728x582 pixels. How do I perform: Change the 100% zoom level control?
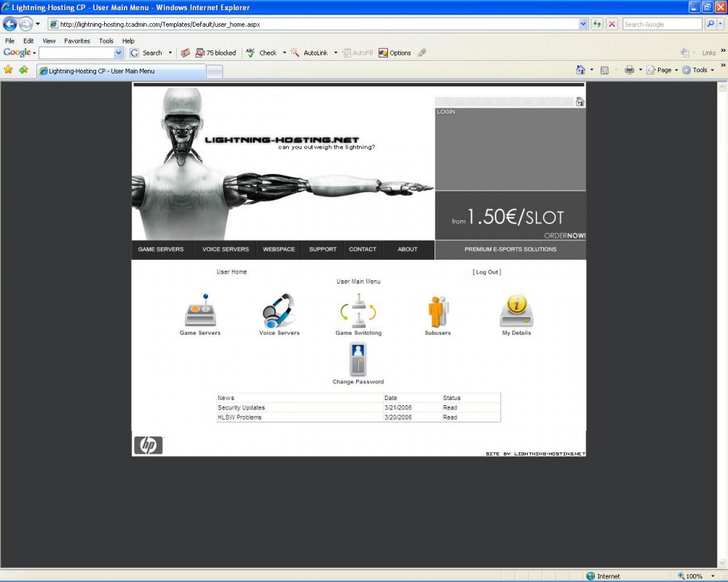tap(697, 576)
